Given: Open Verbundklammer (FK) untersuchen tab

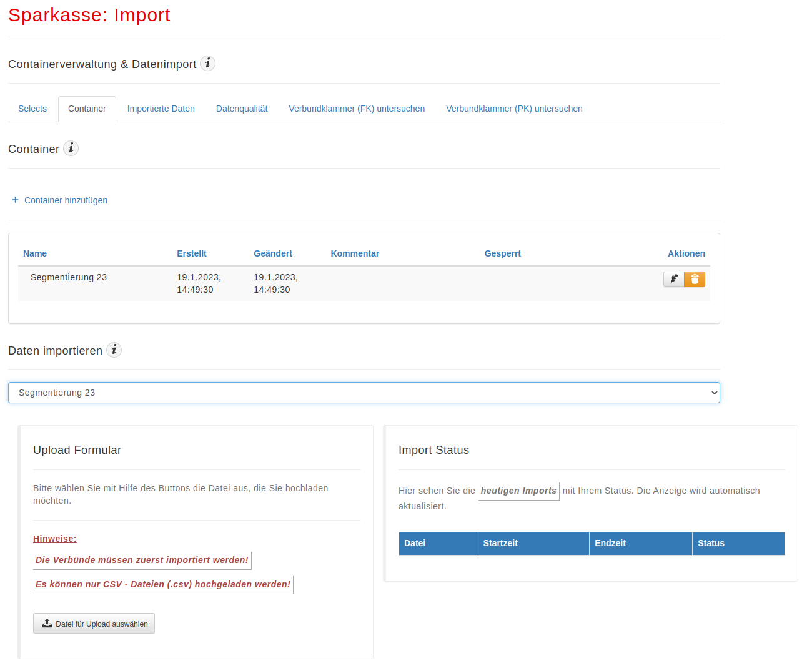Looking at the screenshot, I should pyautogui.click(x=357, y=109).
